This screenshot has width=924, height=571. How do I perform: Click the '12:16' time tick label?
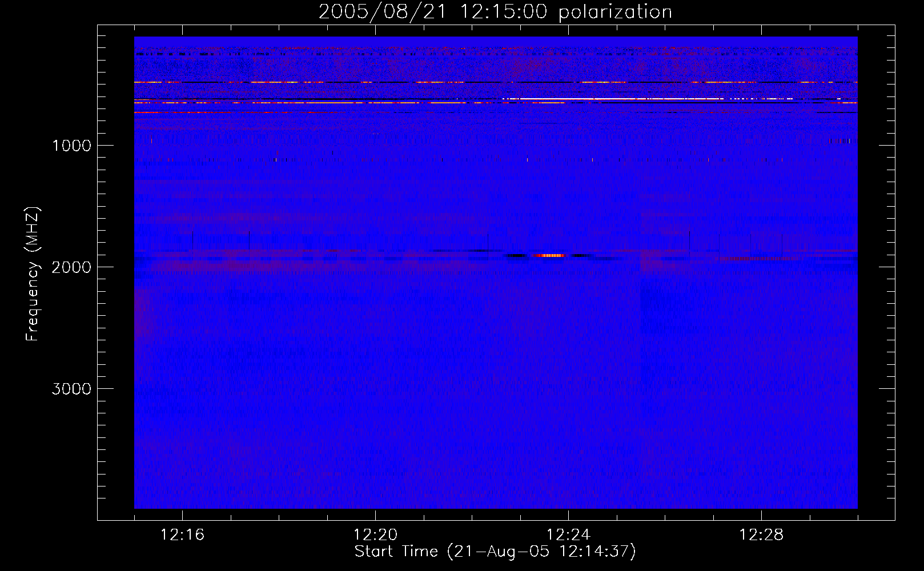(x=182, y=535)
